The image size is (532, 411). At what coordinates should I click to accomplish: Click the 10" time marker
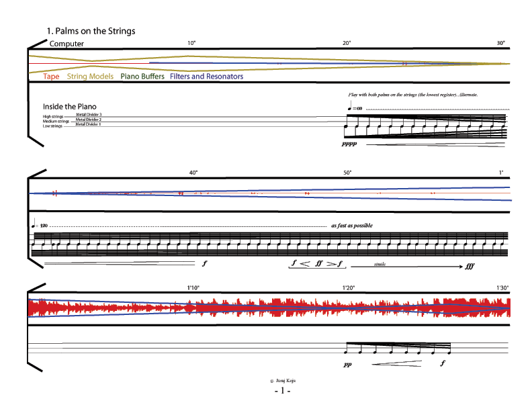(x=191, y=44)
